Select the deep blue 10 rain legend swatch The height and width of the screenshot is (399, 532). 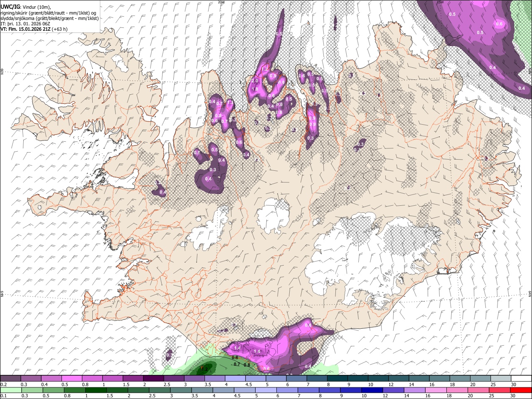[x=372, y=390]
